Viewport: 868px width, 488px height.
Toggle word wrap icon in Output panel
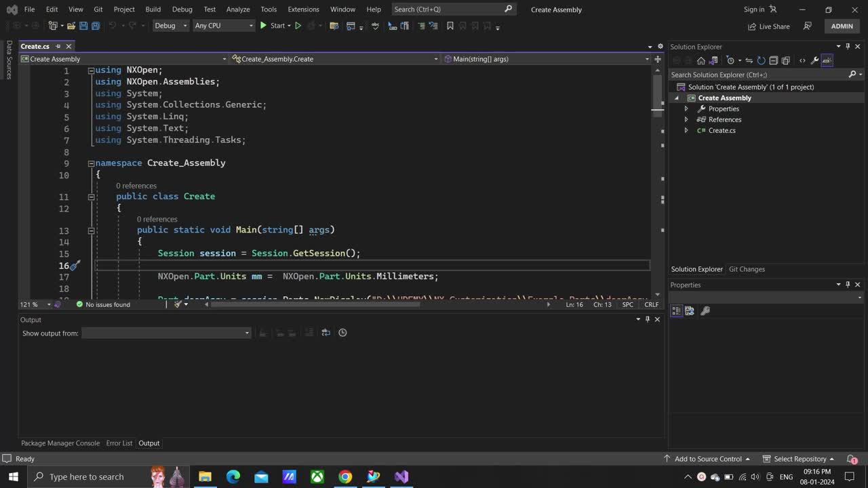click(325, 333)
